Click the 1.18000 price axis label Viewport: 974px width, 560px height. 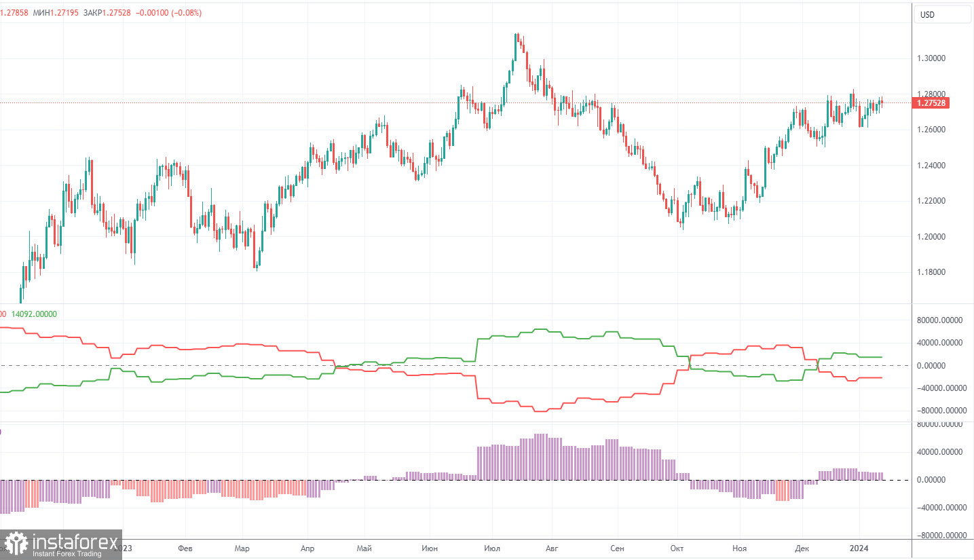[x=931, y=272]
